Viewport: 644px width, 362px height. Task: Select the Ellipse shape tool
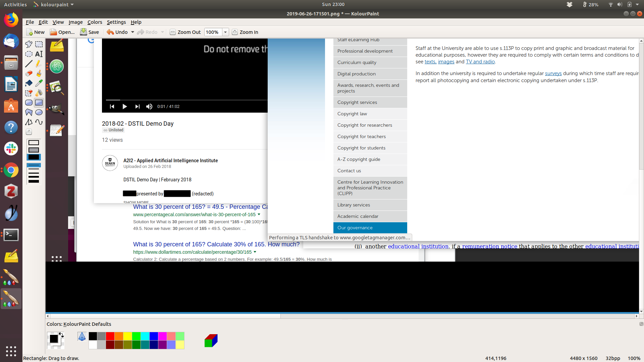pos(39,113)
